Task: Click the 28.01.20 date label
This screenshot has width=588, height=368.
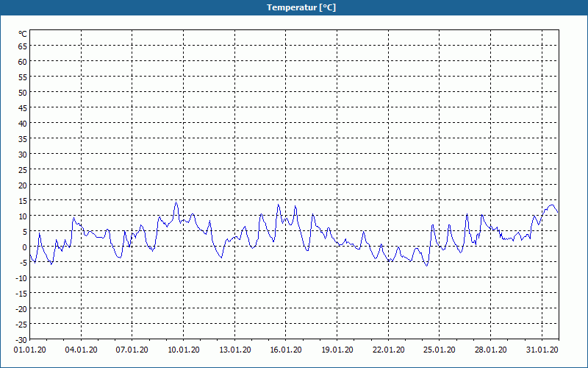Action: (x=490, y=350)
